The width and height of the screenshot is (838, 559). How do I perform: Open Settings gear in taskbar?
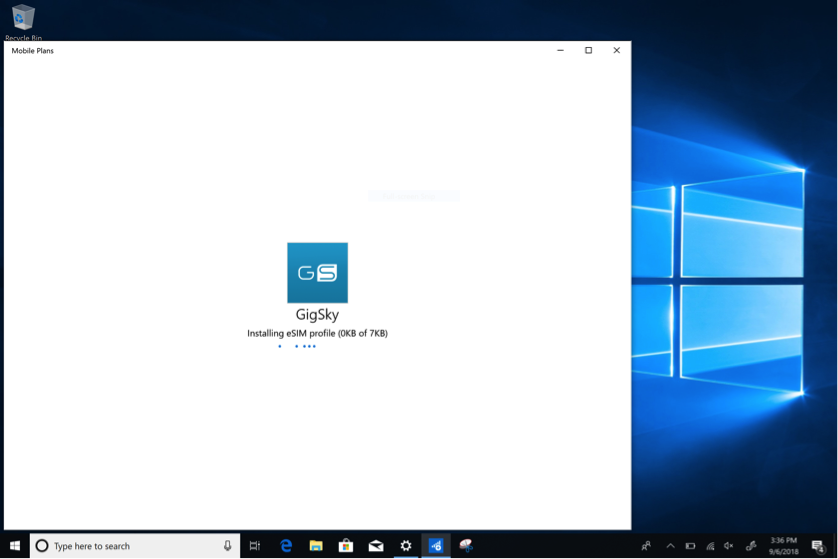click(406, 546)
